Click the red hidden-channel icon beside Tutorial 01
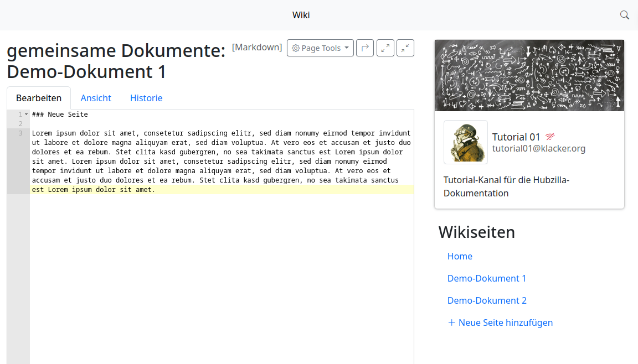This screenshot has height=364, width=638. (550, 137)
